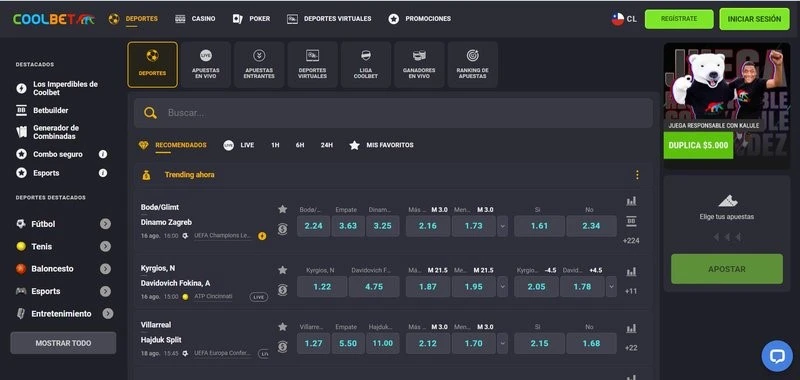This screenshot has width=800, height=380.
Task: Click the Mostrar Todo button
Action: [63, 343]
